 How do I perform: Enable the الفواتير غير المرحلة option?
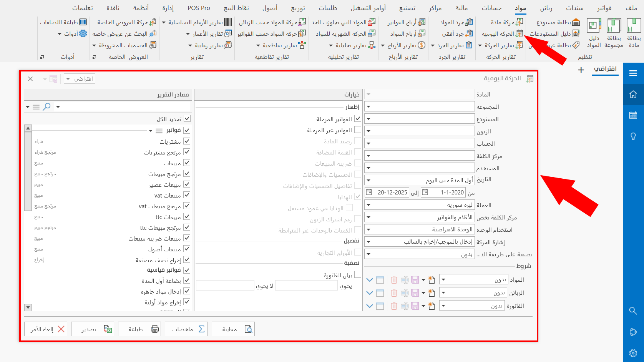[357, 130]
